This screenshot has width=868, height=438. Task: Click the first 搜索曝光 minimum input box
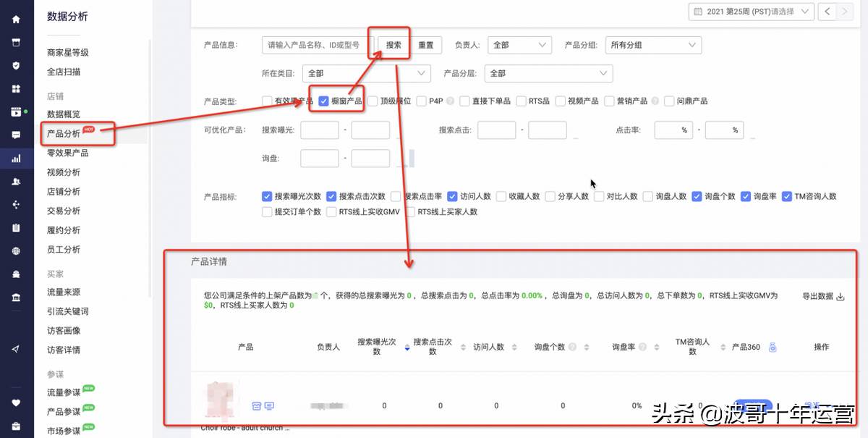tap(320, 130)
